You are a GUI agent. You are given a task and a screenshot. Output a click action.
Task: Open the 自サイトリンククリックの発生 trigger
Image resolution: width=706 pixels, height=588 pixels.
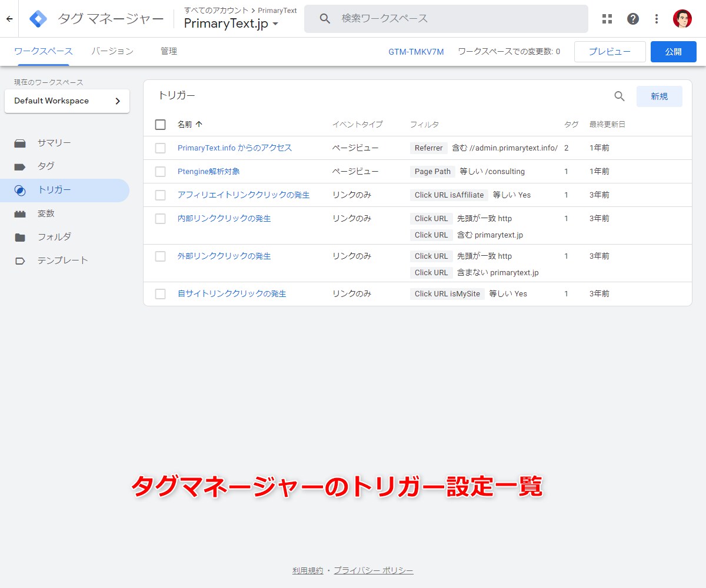click(232, 293)
